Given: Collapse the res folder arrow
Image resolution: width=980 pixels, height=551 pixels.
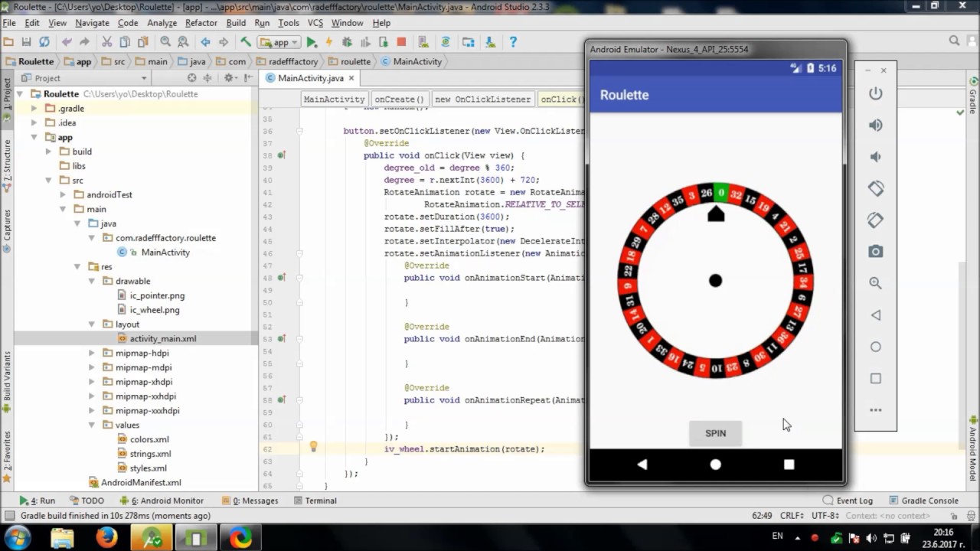Looking at the screenshot, I should point(77,266).
